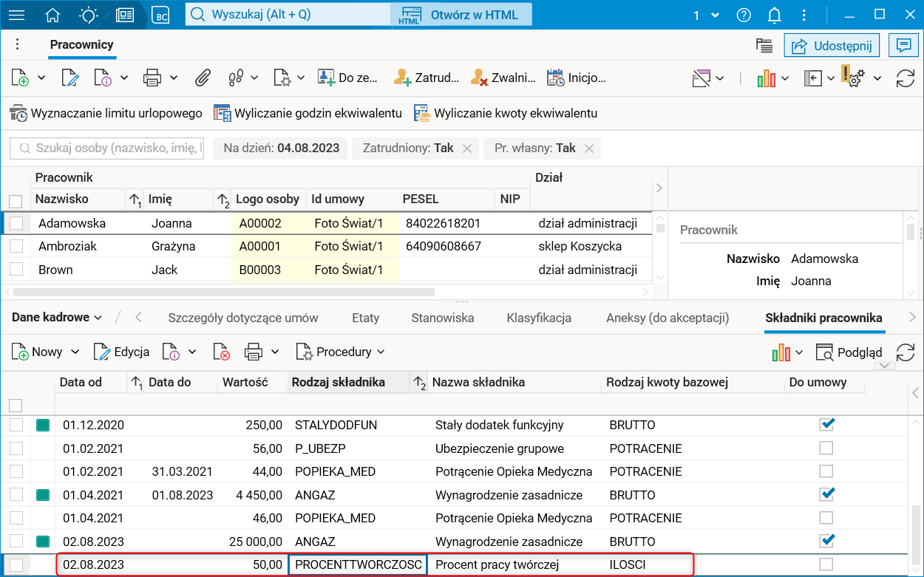Image resolution: width=924 pixels, height=577 pixels.
Task: Expand the Dane kadrowe dropdown
Action: (57, 318)
